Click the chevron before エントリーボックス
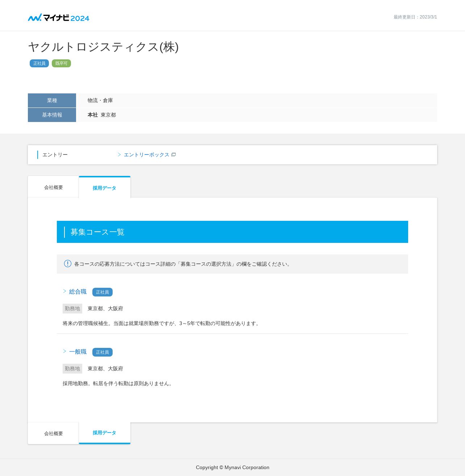This screenshot has width=465, height=476. pos(119,155)
